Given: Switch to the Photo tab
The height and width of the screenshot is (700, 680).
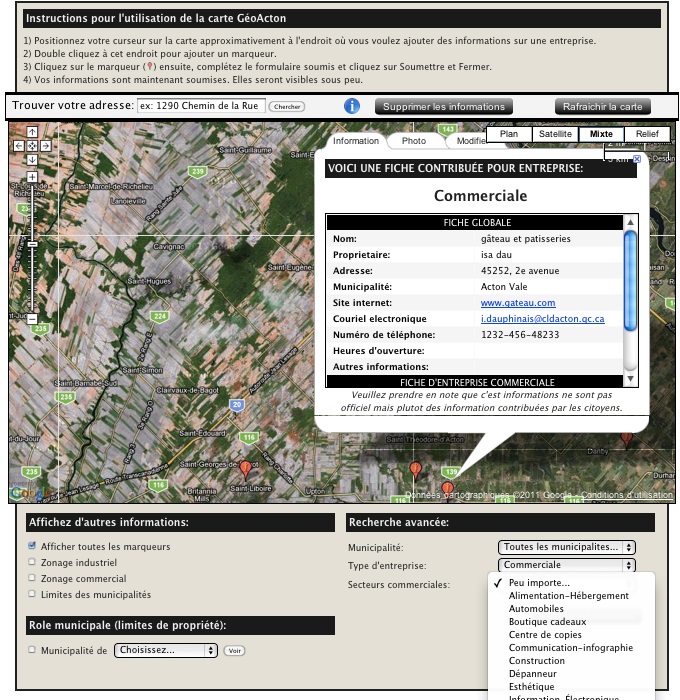Looking at the screenshot, I should point(407,142).
